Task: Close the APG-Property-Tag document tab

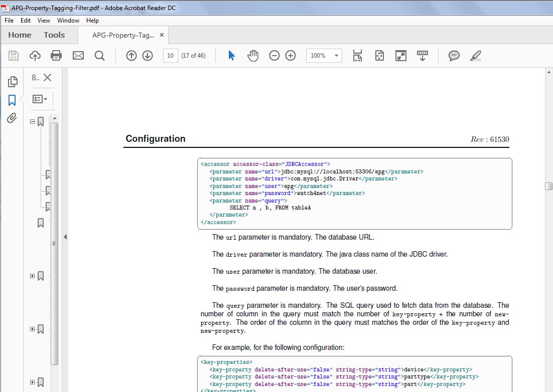Action: click(162, 35)
